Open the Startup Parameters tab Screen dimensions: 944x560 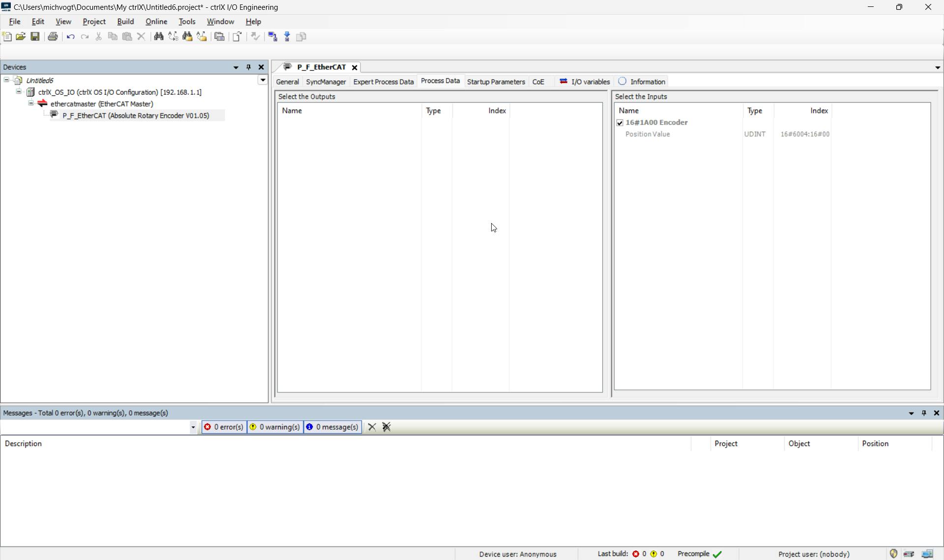click(x=496, y=82)
